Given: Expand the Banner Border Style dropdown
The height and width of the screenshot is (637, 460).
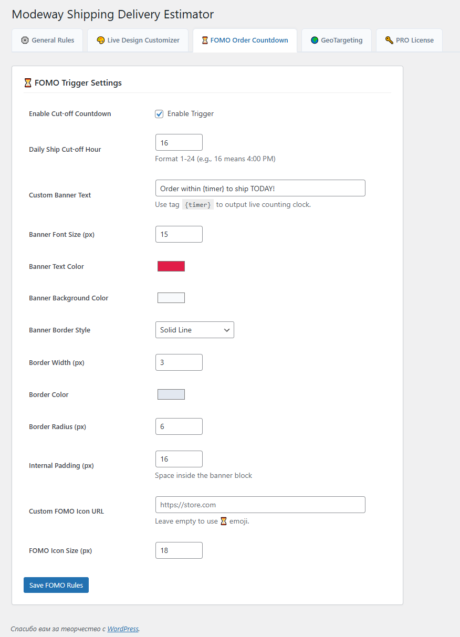Looking at the screenshot, I should (x=195, y=330).
